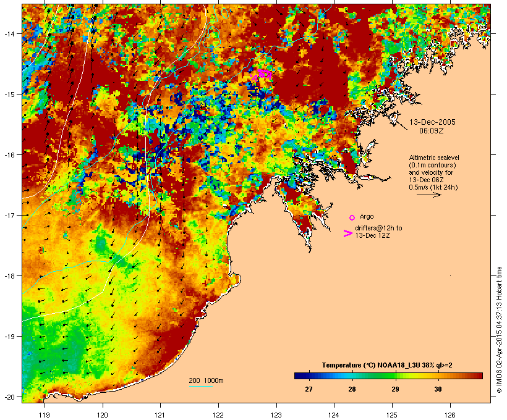Click the 'Argo' legend label
507x420 pixels.
pos(367,216)
